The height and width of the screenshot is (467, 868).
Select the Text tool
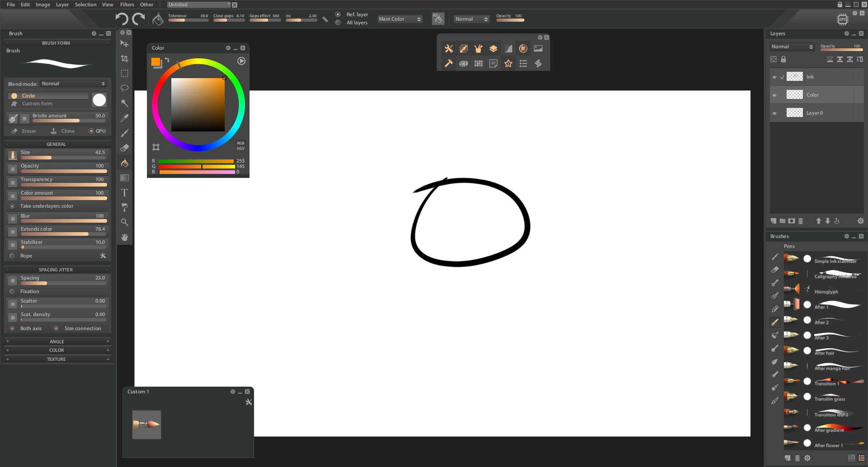click(x=125, y=193)
